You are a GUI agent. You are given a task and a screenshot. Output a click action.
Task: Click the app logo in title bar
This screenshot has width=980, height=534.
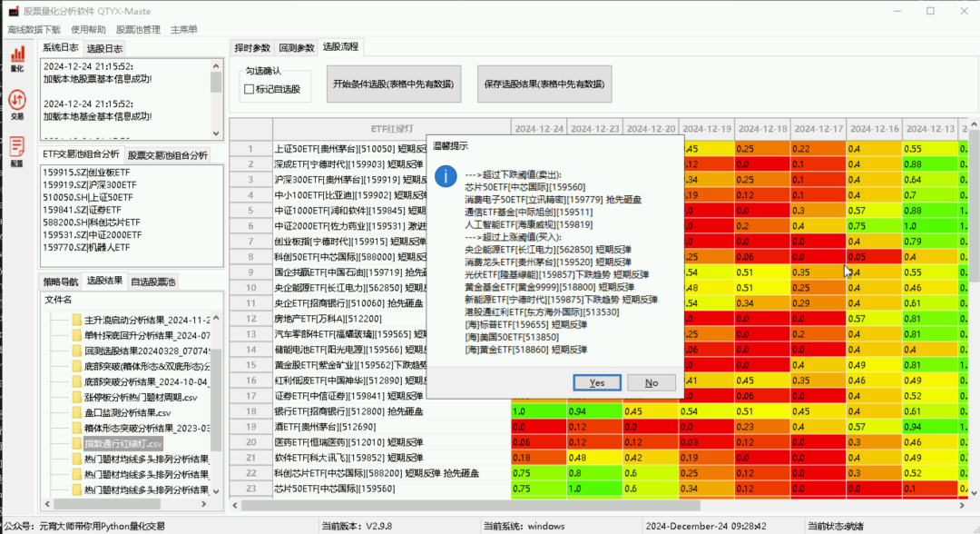pos(13,11)
